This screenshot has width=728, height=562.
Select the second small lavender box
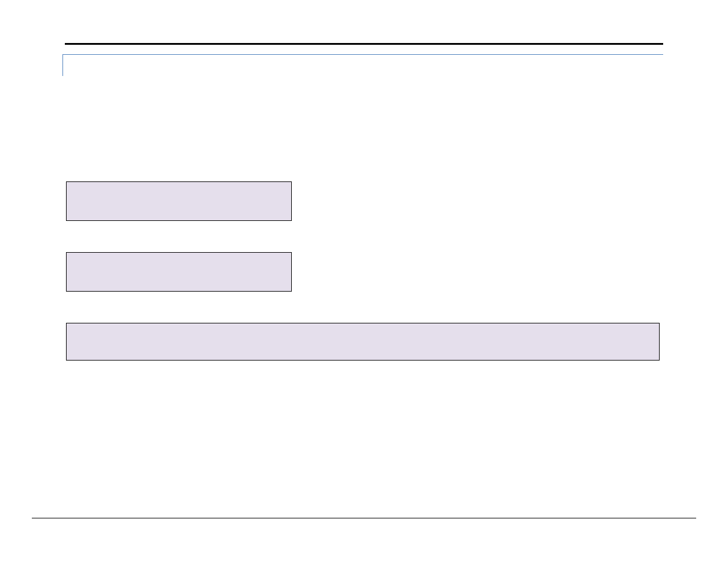point(179,272)
